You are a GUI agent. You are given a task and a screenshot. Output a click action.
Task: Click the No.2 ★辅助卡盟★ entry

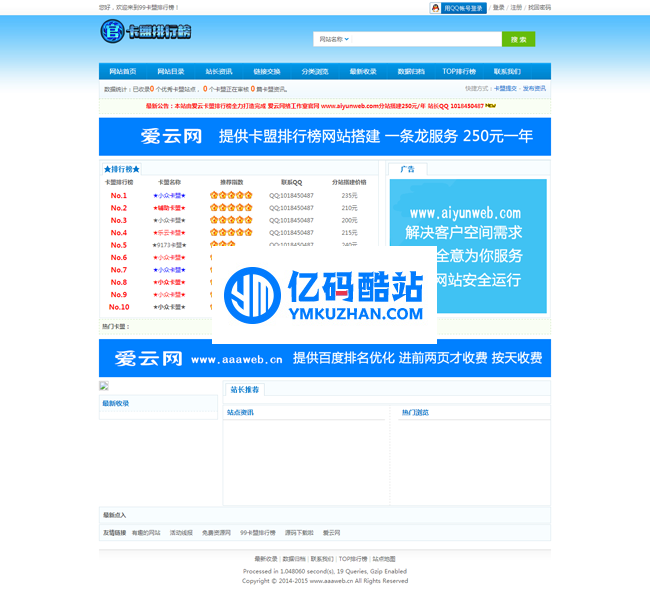pos(170,208)
